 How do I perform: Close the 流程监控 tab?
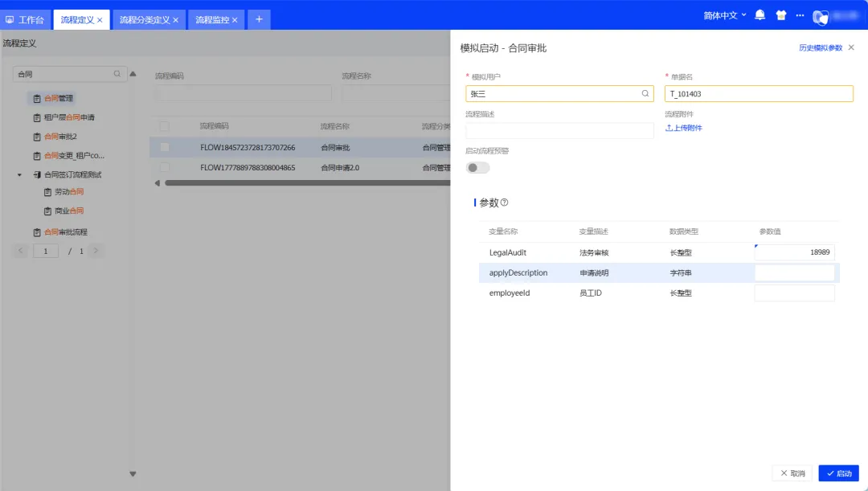(x=235, y=20)
